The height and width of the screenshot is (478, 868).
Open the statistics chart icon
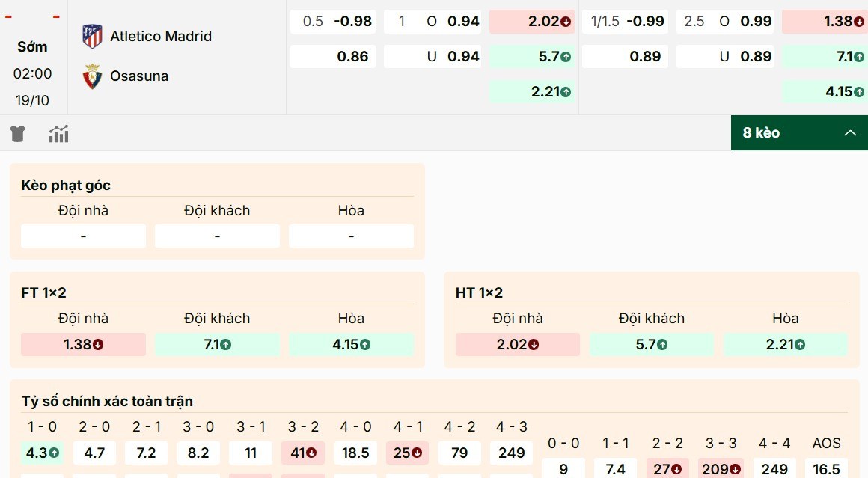click(58, 133)
